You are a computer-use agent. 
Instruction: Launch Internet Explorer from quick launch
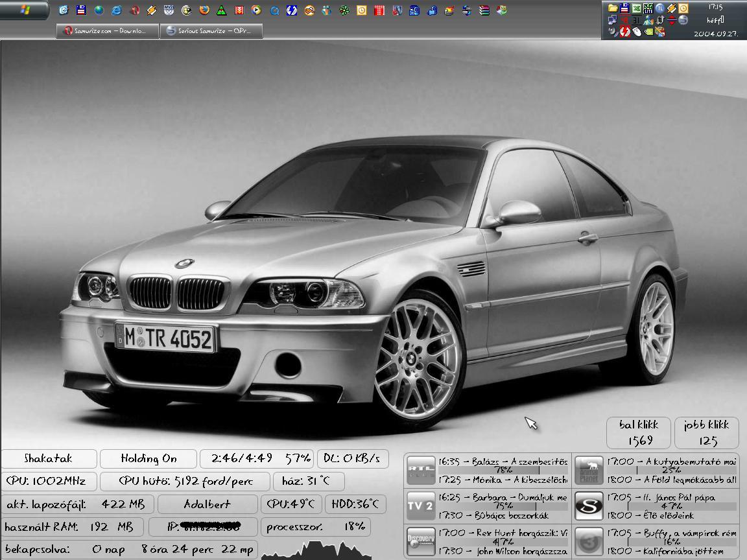point(117,10)
